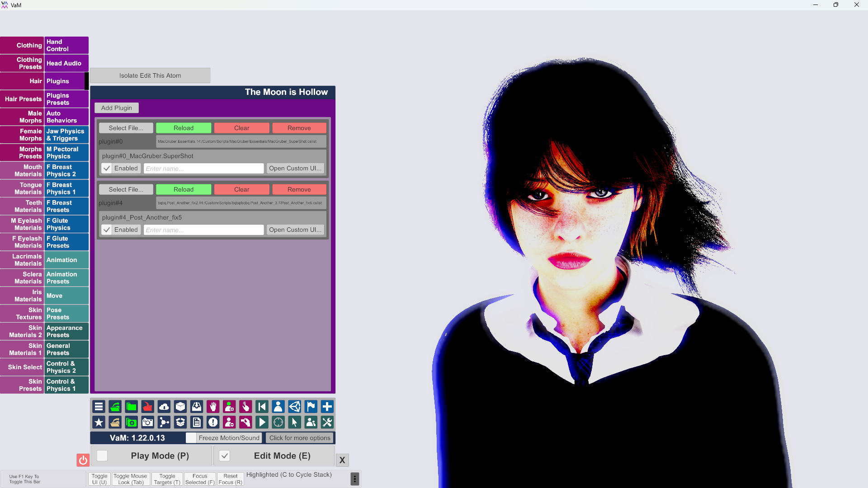Screen dimensions: 868x488
Task: Click the inbox download tray icon
Action: 196,407
